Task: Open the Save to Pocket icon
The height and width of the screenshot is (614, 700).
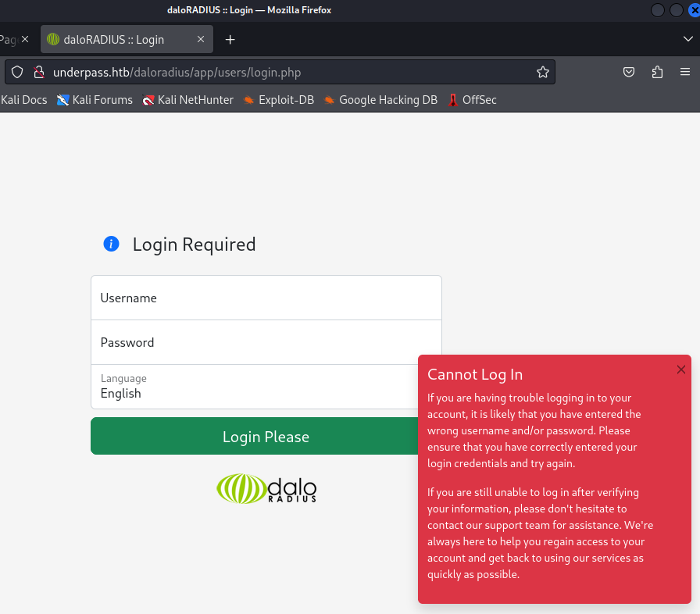Action: click(x=629, y=73)
